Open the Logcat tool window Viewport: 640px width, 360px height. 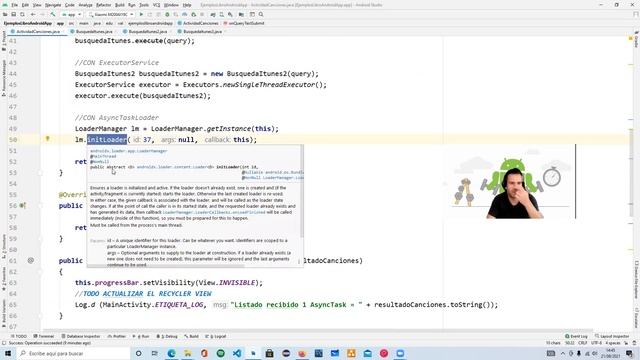(x=216, y=336)
